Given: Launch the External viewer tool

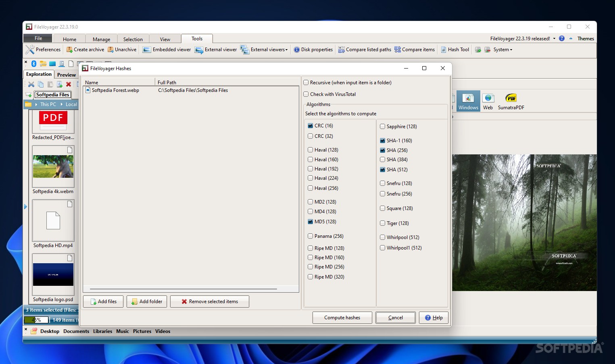Looking at the screenshot, I should [216, 50].
